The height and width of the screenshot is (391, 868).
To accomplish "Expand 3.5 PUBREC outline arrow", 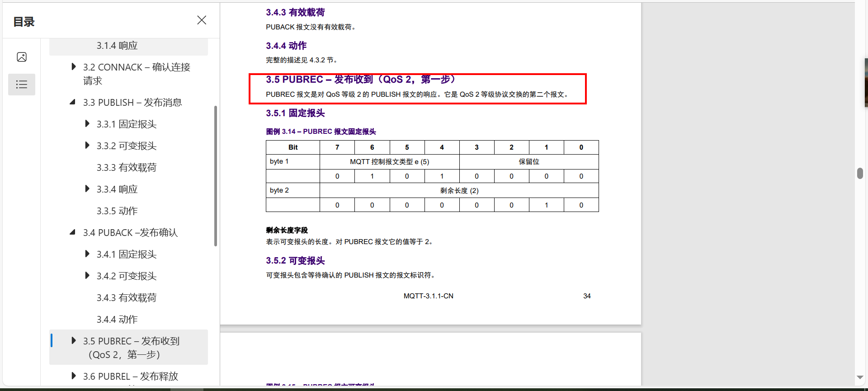I will click(x=74, y=340).
